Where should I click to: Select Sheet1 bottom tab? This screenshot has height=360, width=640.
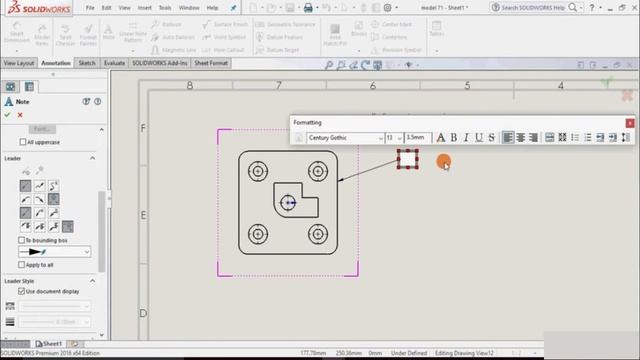click(49, 344)
